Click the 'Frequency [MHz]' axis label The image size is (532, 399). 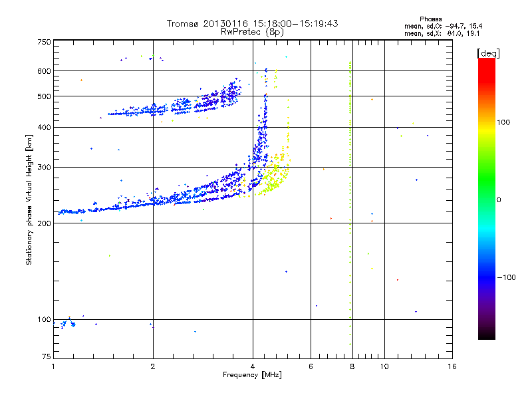tap(252, 375)
